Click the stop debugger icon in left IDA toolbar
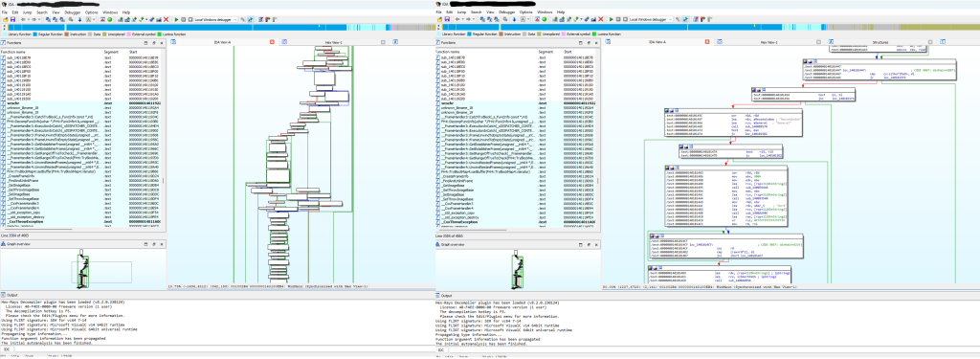Screen dimensions: 980x359 pos(190,19)
